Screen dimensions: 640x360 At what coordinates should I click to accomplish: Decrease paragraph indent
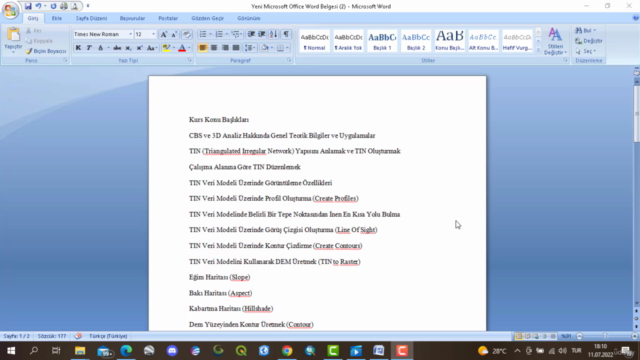click(251, 34)
